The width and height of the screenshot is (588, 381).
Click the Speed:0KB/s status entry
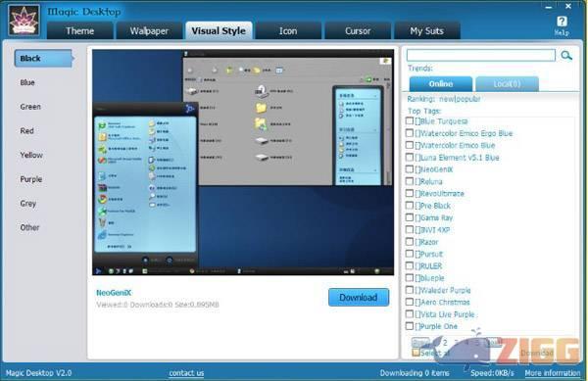tap(492, 373)
